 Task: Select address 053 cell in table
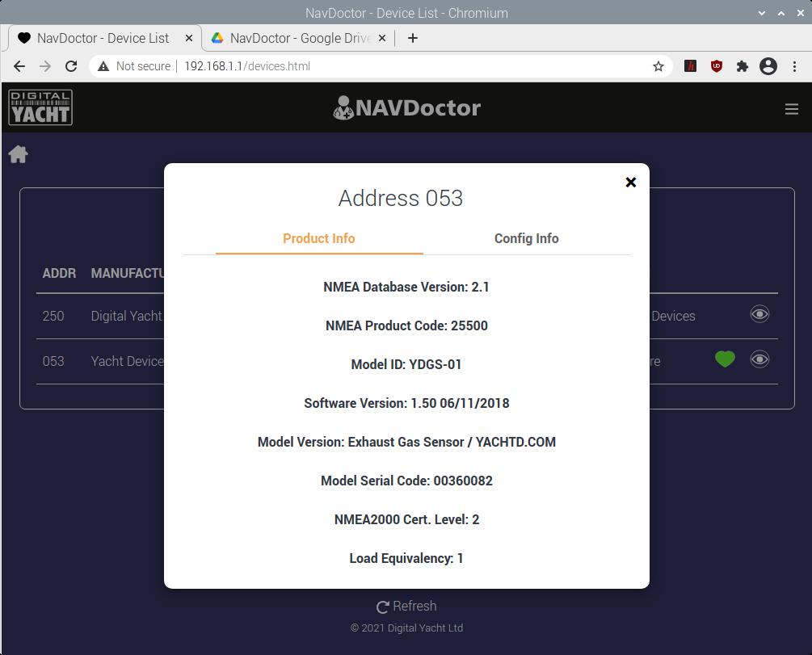[53, 361]
